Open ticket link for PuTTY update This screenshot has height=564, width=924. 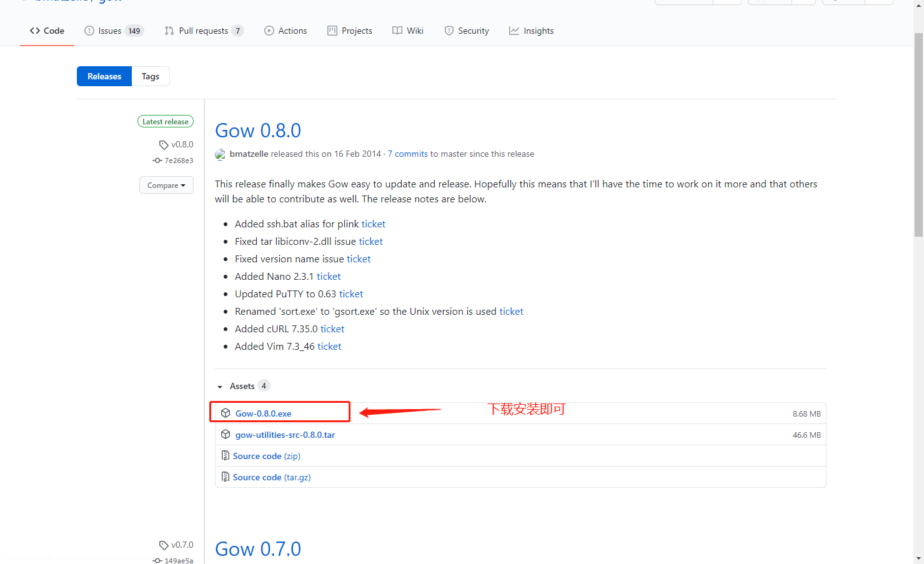(x=351, y=294)
